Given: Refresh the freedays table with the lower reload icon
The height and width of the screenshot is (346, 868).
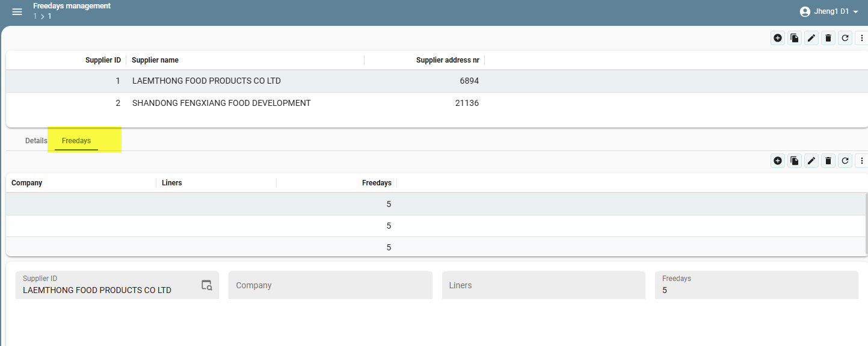Looking at the screenshot, I should (x=845, y=161).
